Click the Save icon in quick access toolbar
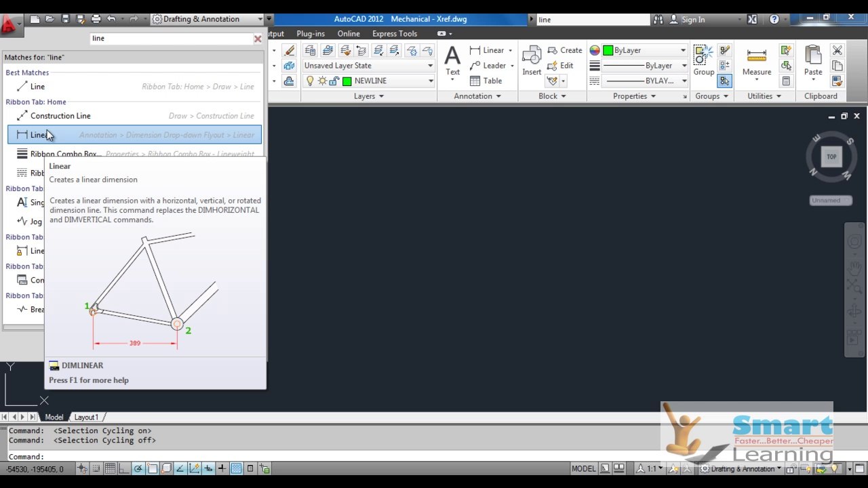Viewport: 868px width, 488px height. [x=65, y=19]
